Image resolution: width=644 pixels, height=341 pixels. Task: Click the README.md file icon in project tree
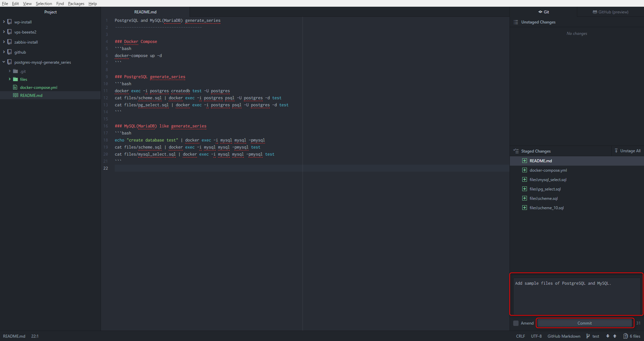pyautogui.click(x=15, y=95)
